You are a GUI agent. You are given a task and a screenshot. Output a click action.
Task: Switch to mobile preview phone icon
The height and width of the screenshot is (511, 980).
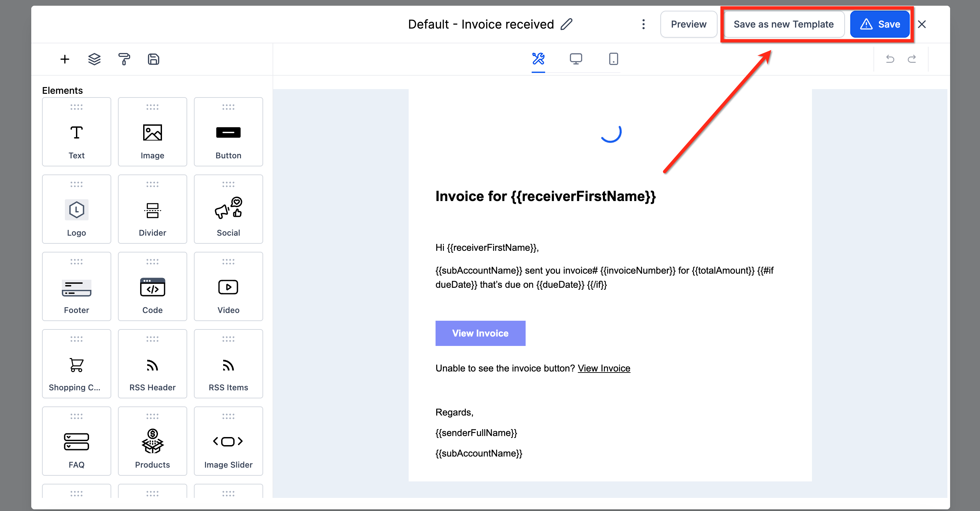click(613, 58)
